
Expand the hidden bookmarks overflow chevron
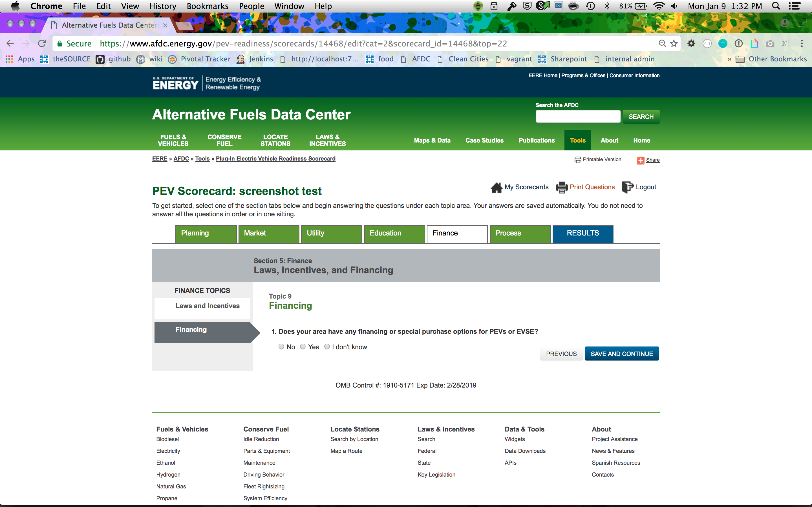click(x=729, y=59)
